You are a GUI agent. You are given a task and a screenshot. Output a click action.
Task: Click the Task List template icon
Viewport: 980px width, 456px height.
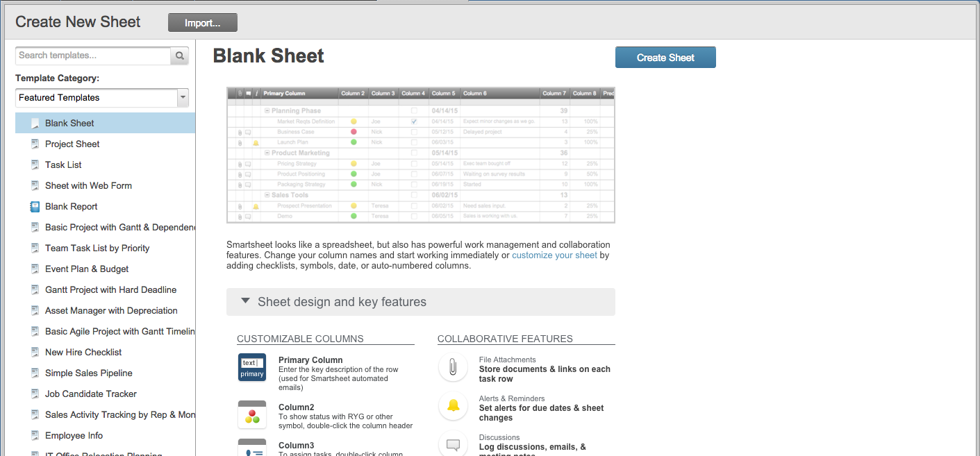35,165
